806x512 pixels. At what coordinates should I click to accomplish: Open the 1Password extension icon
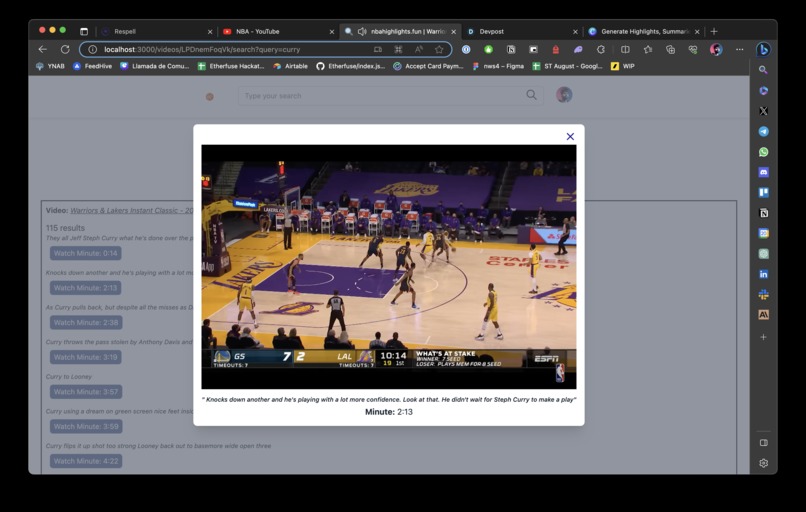click(x=466, y=49)
